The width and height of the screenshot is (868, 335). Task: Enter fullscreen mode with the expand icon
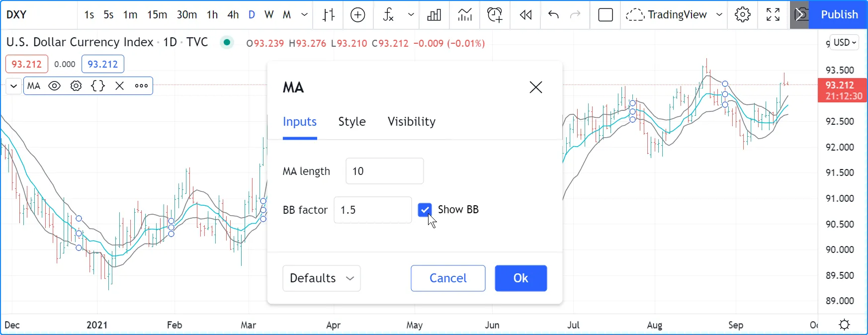(773, 15)
